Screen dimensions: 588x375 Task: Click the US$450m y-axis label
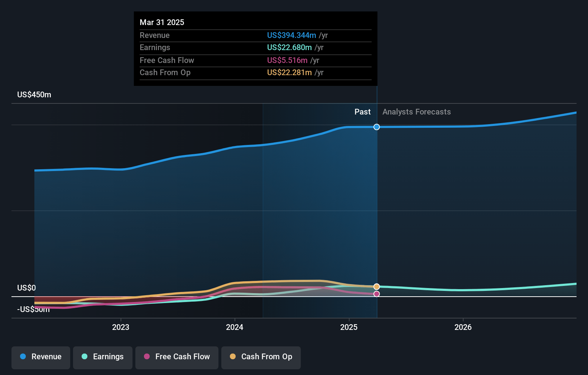coord(34,95)
